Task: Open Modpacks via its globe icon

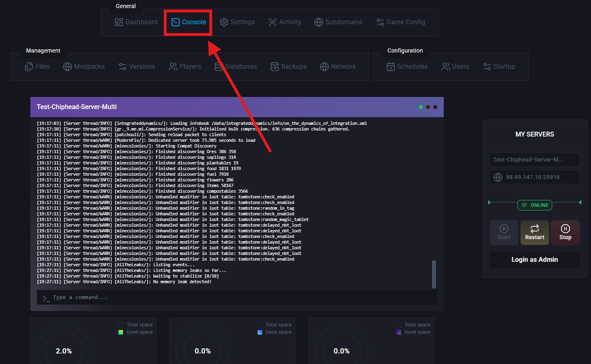Action: pyautogui.click(x=68, y=67)
